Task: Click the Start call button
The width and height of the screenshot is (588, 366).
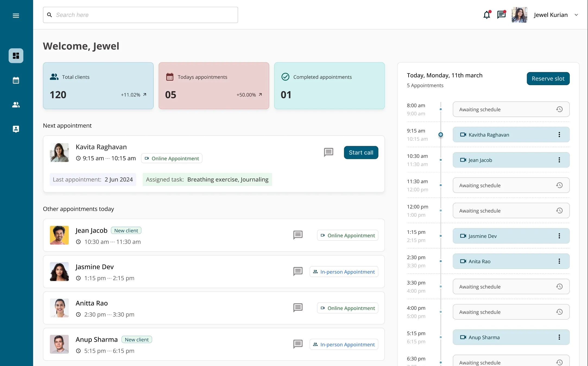Action: click(361, 152)
